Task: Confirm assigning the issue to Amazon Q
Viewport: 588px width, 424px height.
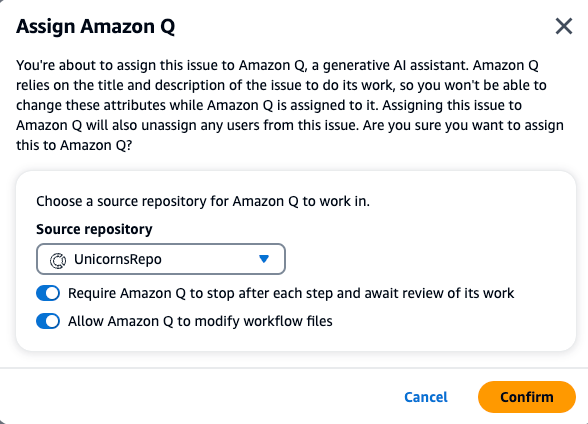Action: pos(526,397)
